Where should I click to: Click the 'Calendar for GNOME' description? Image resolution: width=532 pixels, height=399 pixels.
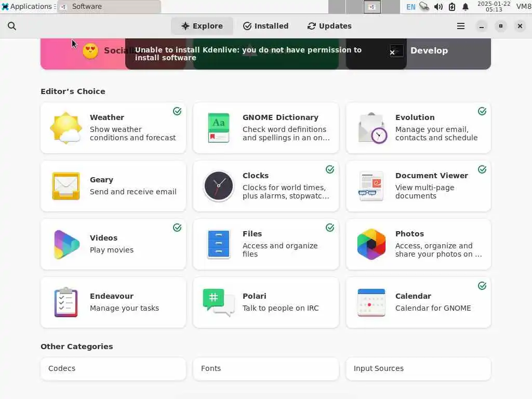coord(433,308)
